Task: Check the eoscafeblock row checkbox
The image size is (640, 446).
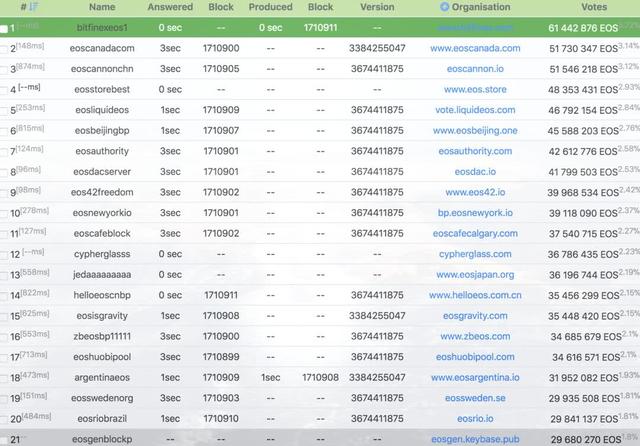Action: [4, 234]
